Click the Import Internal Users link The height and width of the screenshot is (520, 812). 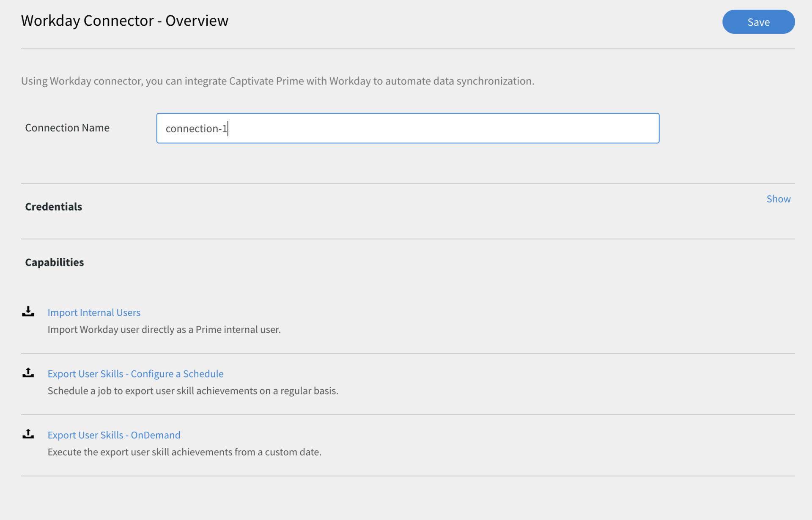pyautogui.click(x=93, y=312)
